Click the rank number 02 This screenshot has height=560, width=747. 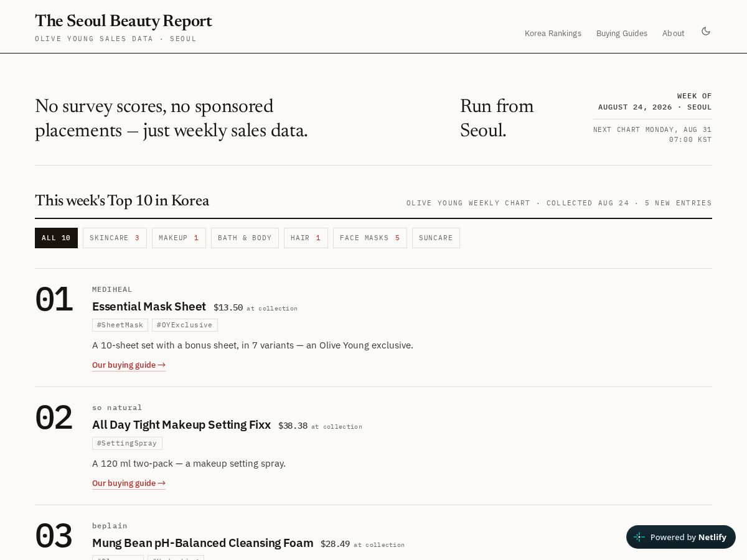[54, 418]
